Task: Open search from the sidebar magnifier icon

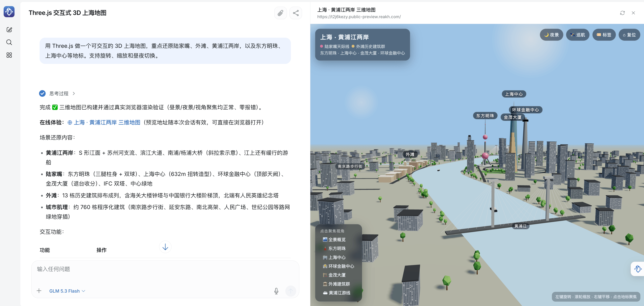Action: (x=9, y=42)
